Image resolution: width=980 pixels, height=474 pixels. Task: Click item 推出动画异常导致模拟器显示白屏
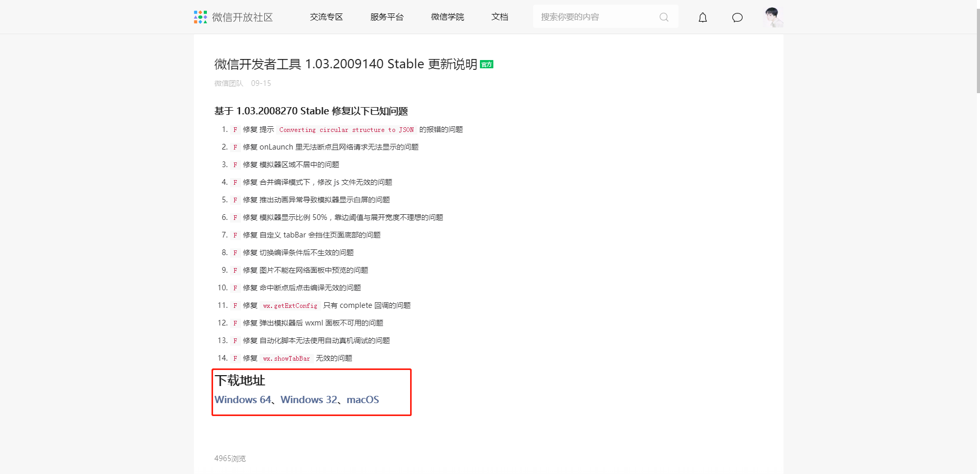coord(316,200)
